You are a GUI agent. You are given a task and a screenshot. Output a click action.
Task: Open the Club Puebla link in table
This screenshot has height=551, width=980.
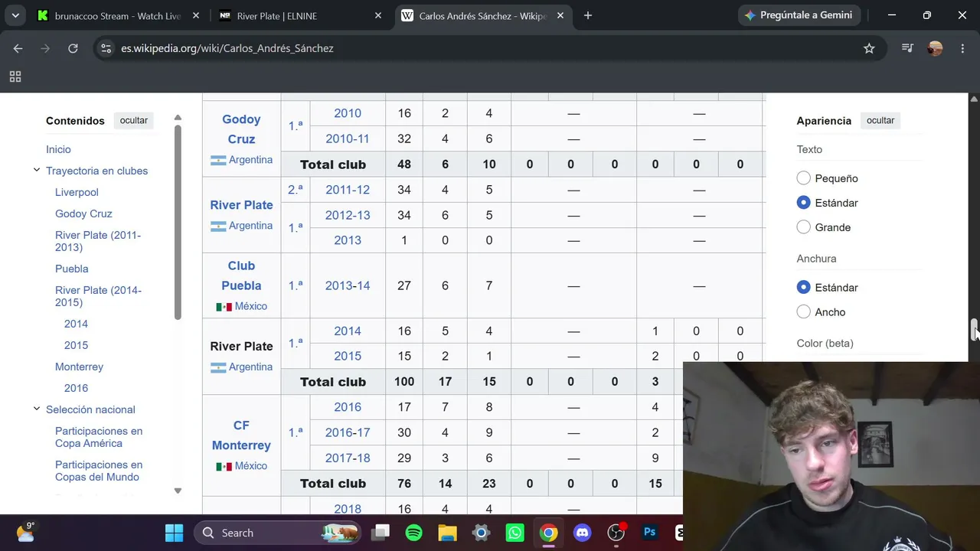point(241,275)
